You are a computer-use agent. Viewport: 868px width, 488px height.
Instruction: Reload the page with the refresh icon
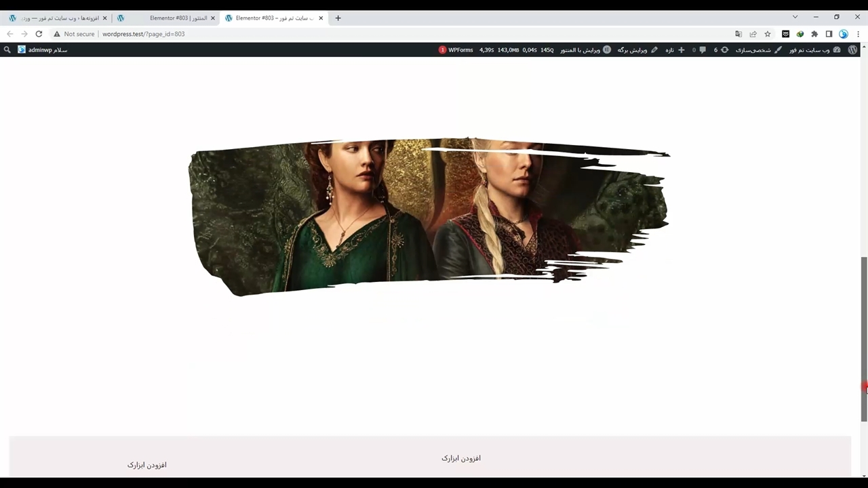[x=39, y=34]
